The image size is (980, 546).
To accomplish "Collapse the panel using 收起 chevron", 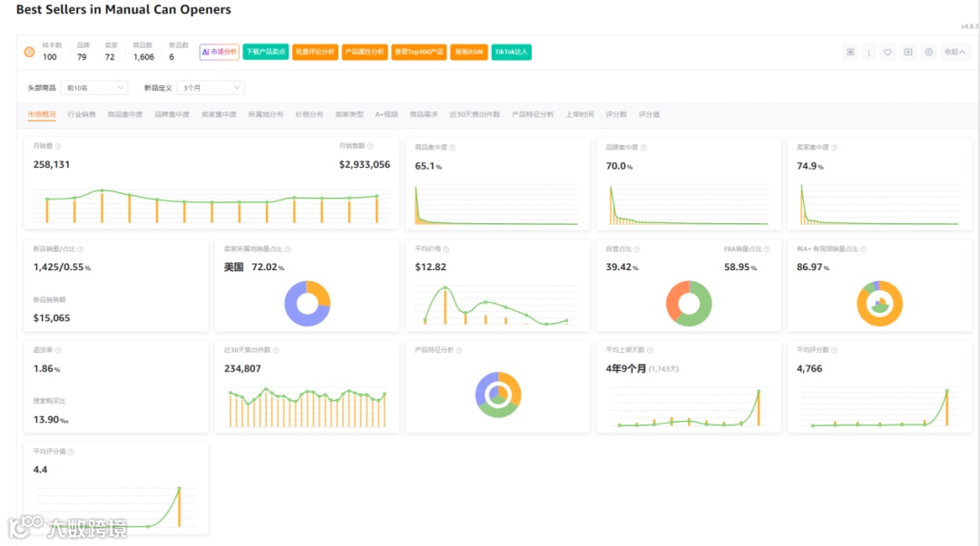I will click(x=955, y=52).
